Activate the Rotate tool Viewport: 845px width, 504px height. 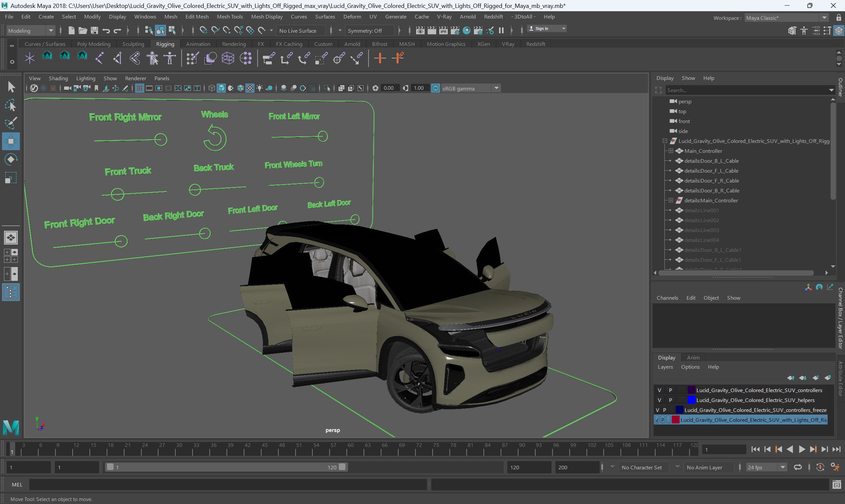click(11, 159)
